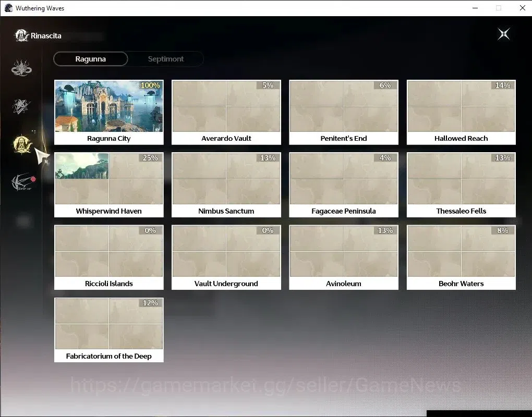Click the 25% badge on Whisperwind Haven
The height and width of the screenshot is (417, 532).
coord(150,157)
